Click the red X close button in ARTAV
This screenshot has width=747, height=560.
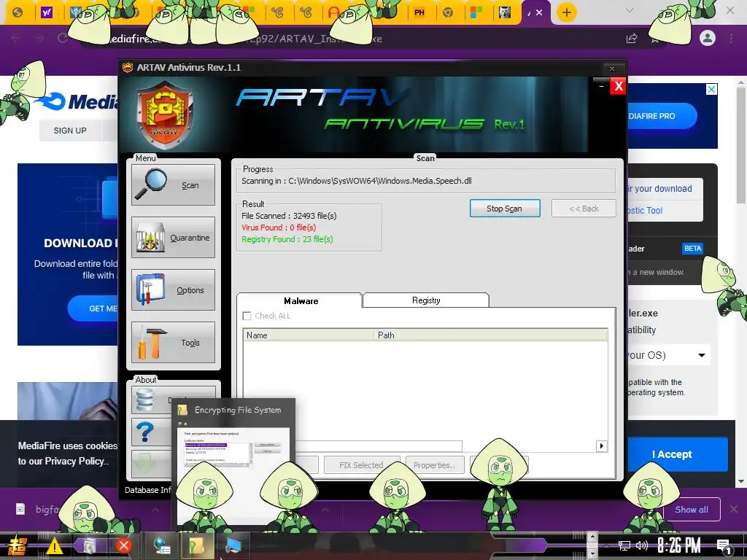click(x=618, y=86)
